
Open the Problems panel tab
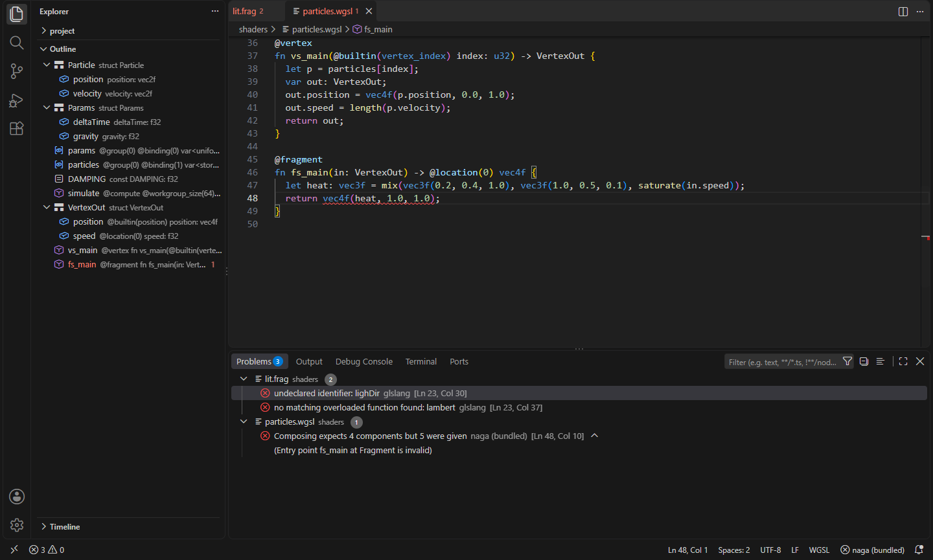point(259,361)
